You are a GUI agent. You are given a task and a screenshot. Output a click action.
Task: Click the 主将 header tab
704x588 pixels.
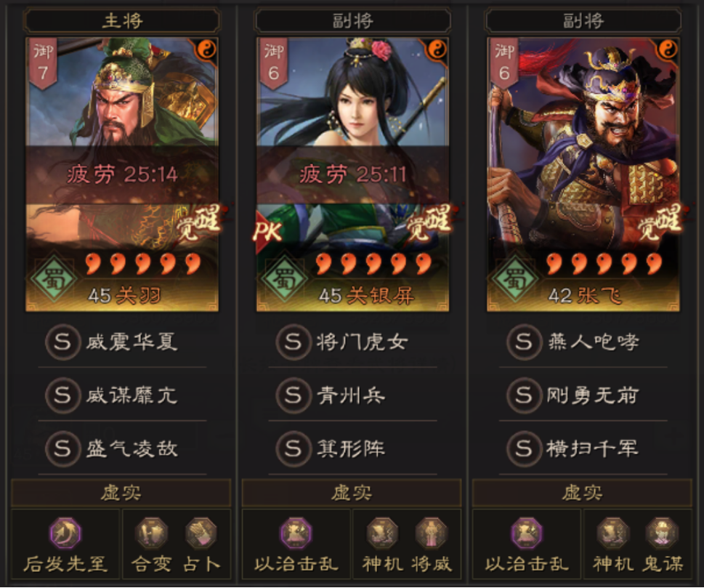coord(122,20)
